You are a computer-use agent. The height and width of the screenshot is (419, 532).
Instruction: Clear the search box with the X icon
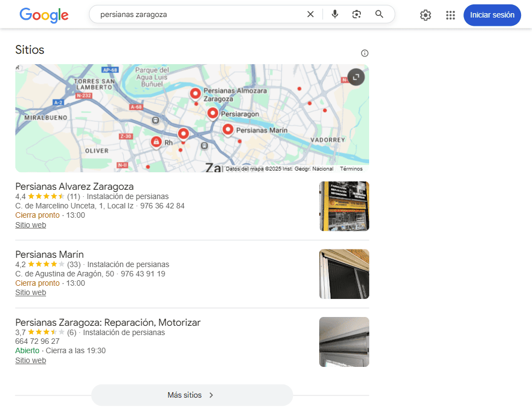point(310,14)
